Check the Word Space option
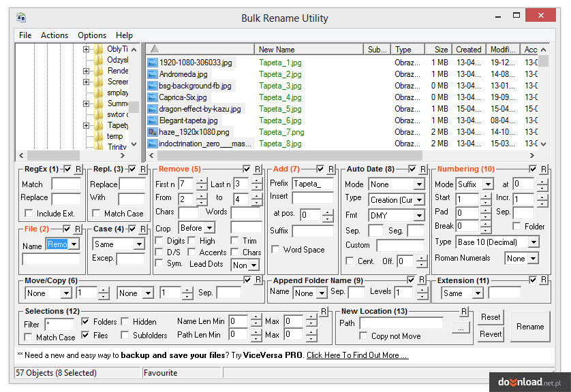Screen dimensions: 571x392 click(x=275, y=249)
